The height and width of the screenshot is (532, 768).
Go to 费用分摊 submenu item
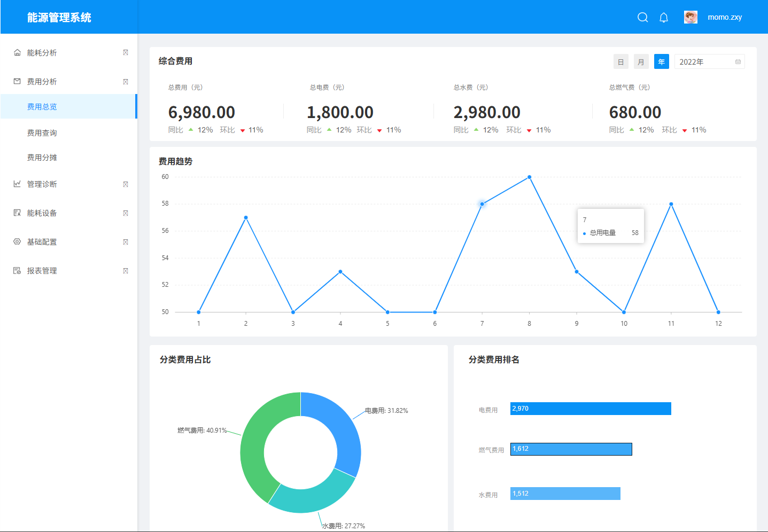coord(42,158)
